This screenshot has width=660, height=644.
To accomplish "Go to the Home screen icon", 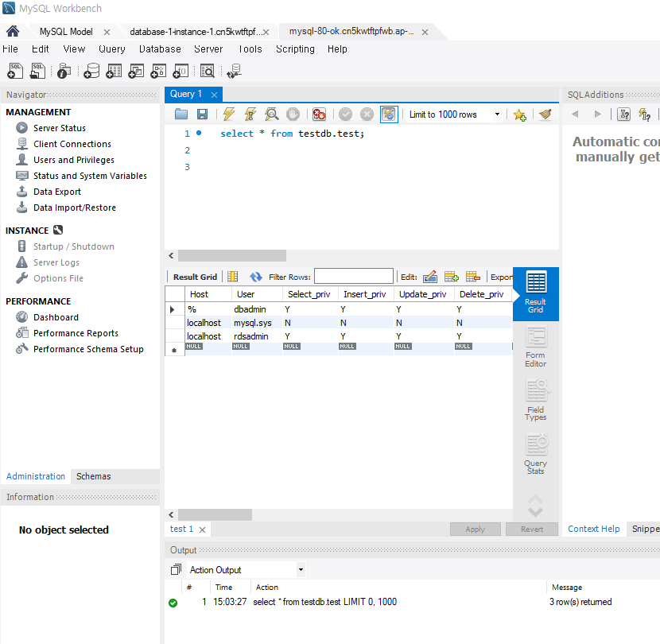I will click(13, 31).
